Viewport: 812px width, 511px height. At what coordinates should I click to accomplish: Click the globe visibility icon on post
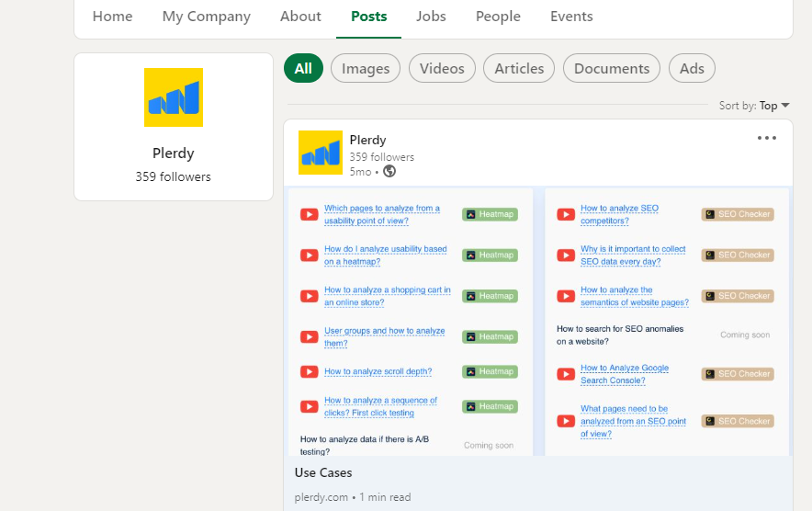389,171
